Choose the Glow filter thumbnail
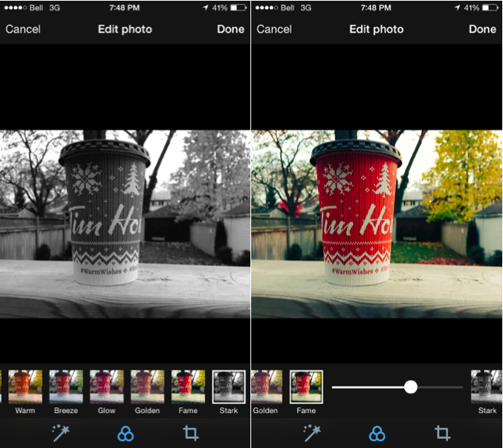 [106, 386]
